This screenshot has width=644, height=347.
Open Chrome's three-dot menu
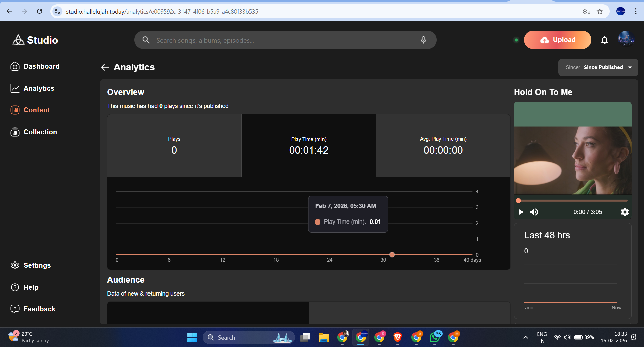(635, 11)
